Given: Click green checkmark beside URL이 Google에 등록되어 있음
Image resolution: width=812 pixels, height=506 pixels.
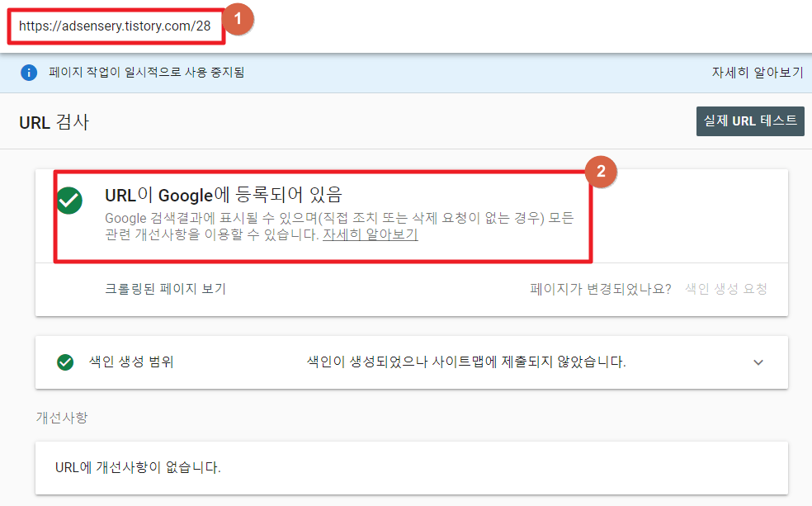Looking at the screenshot, I should 69,201.
